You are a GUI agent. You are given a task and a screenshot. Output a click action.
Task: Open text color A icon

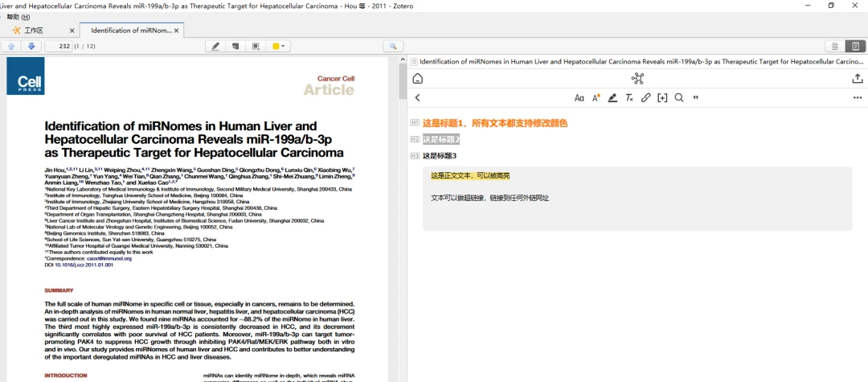click(596, 98)
